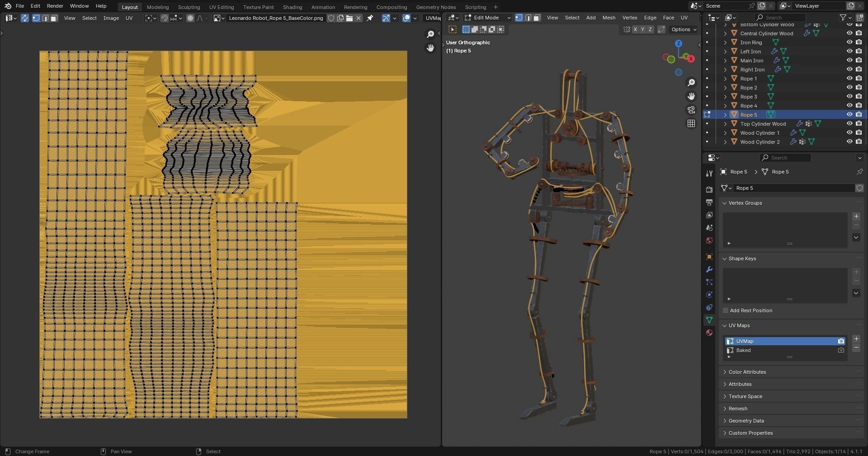Click the outliner search field

pos(780,18)
